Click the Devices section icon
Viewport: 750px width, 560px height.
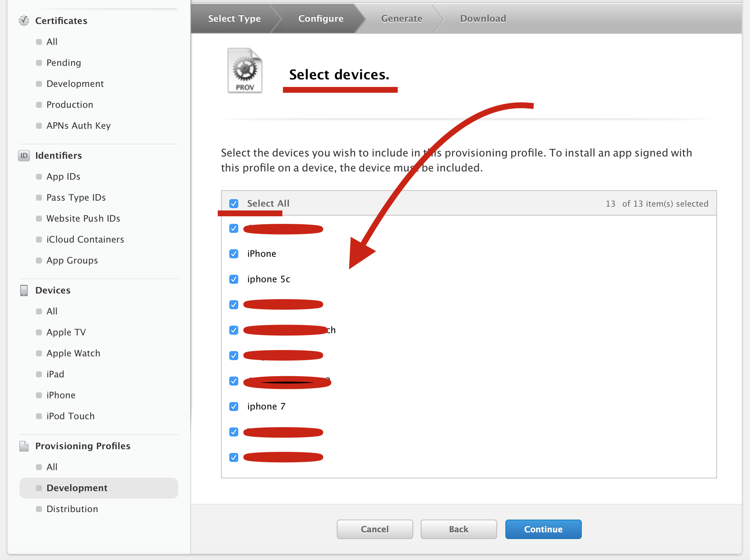[24, 290]
